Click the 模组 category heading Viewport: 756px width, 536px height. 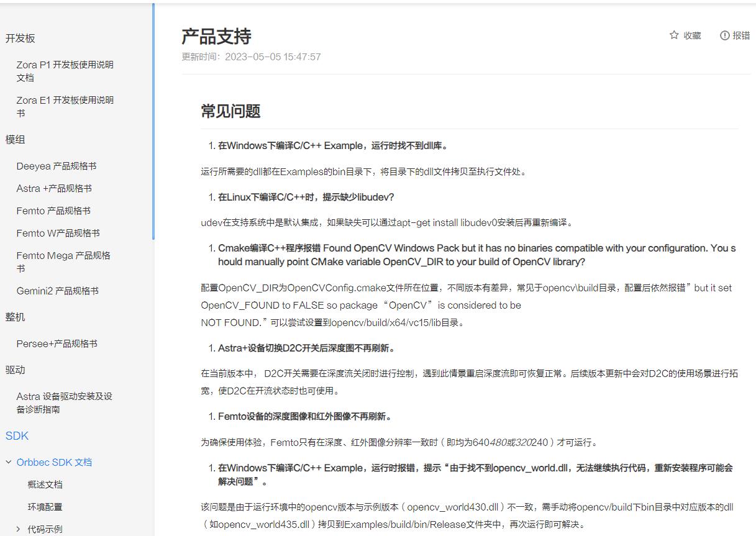16,140
